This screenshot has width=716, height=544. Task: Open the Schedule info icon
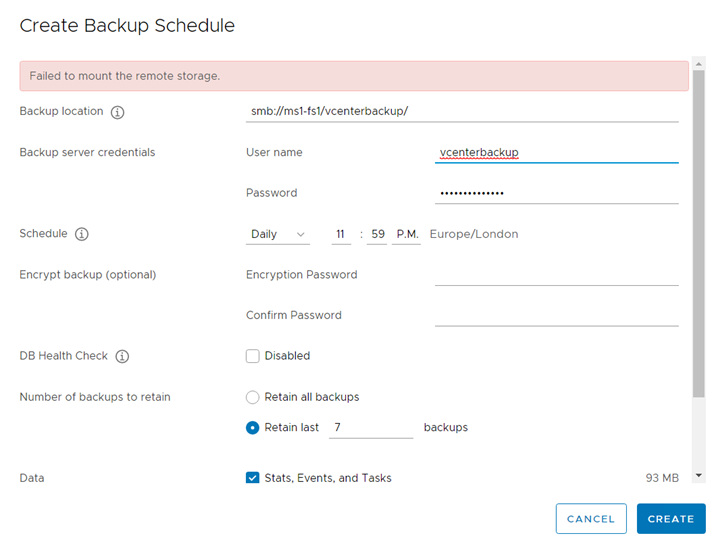[82, 234]
